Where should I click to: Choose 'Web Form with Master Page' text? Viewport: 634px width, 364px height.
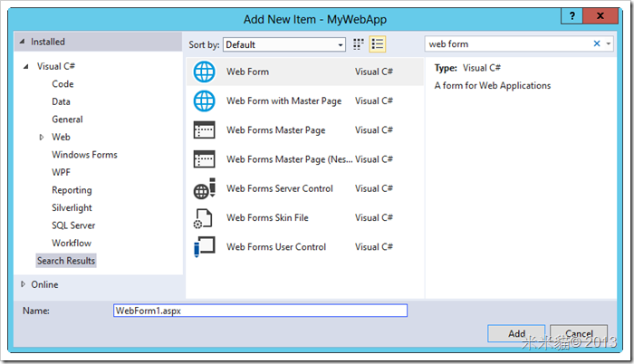tap(283, 101)
